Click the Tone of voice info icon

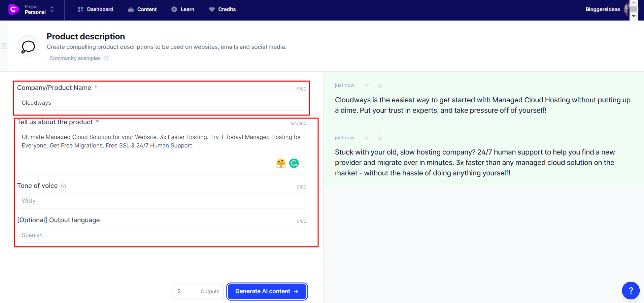click(63, 186)
